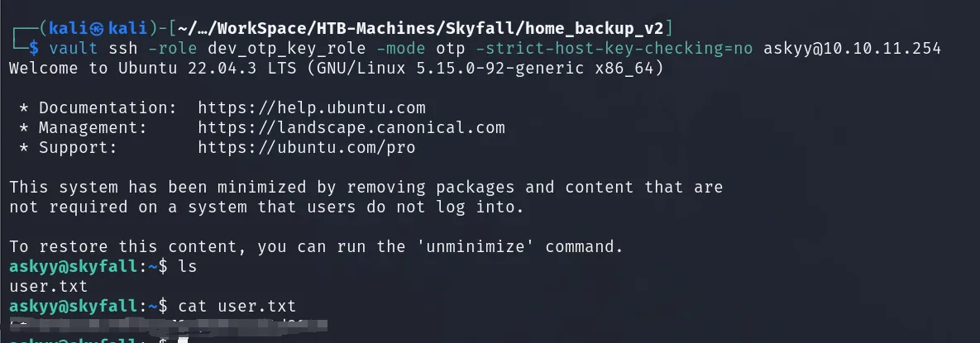This screenshot has height=343, width=980.
Task: Click the dollar sign prompt before vault
Action: point(34,48)
